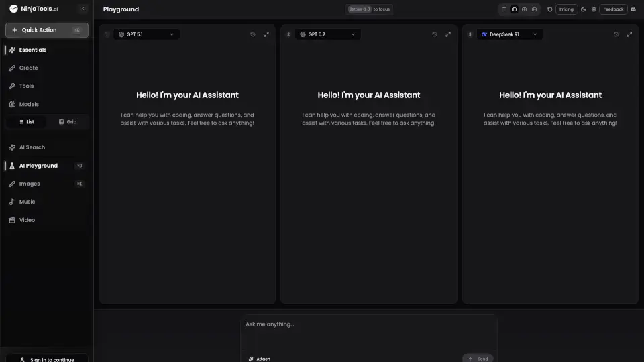Switch sidebar view to List
644x362 pixels.
(x=26, y=122)
